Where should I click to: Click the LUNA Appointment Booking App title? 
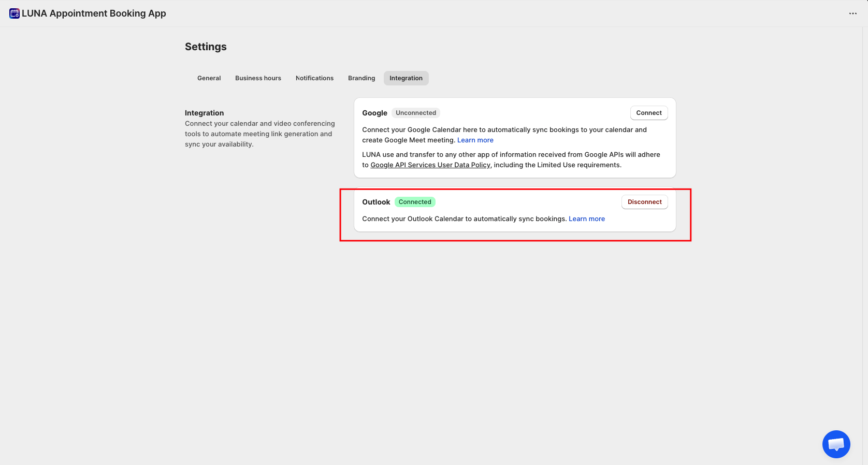tap(94, 13)
